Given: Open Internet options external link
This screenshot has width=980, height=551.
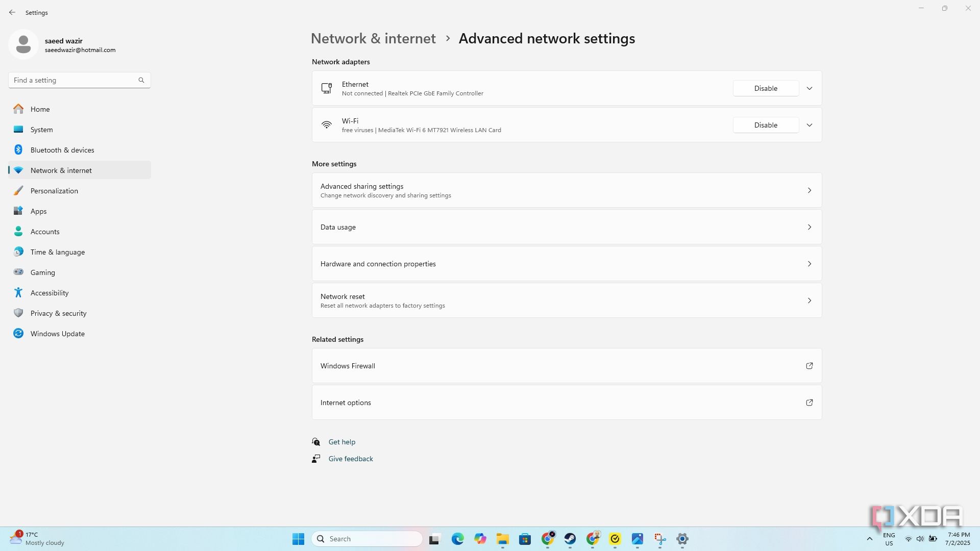Looking at the screenshot, I should click(x=567, y=403).
